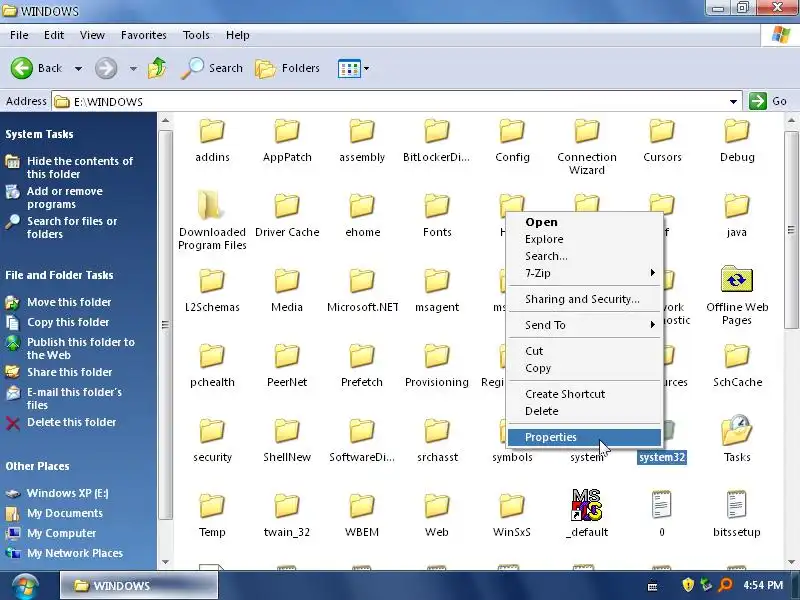
Task: Open the Favorites menu
Action: (x=143, y=35)
